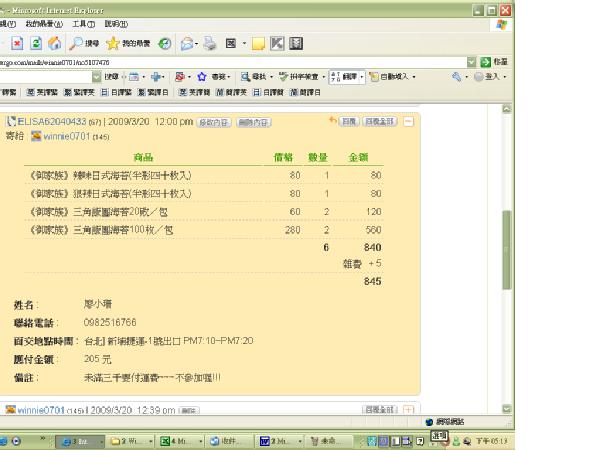Click the film strip icon in toolbar

(296, 43)
